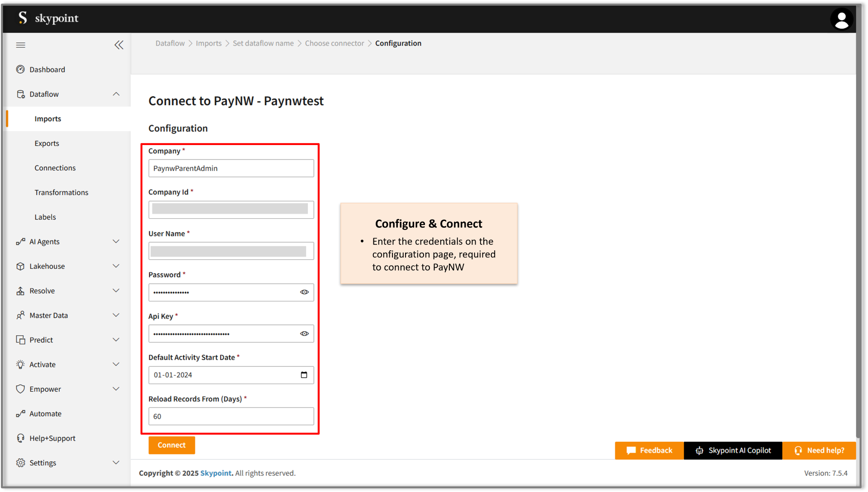
Task: Open the Resolve section icon
Action: click(21, 291)
